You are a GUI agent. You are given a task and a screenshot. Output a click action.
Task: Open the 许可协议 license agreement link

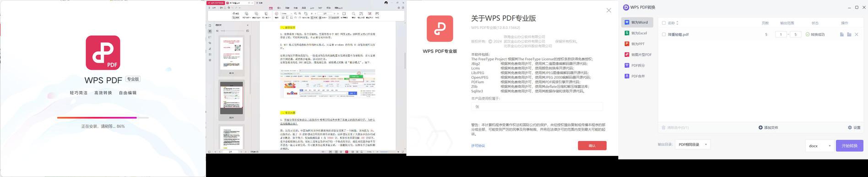point(478,146)
